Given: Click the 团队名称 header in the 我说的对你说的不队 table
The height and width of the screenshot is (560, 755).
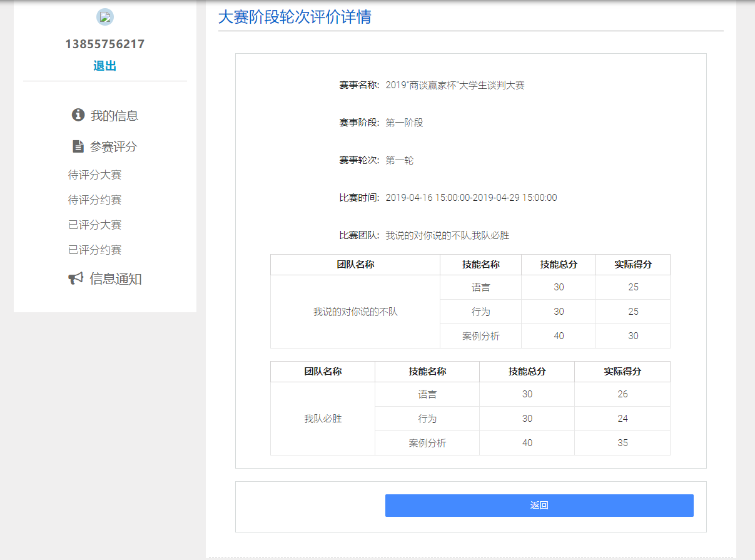Looking at the screenshot, I should (355, 265).
